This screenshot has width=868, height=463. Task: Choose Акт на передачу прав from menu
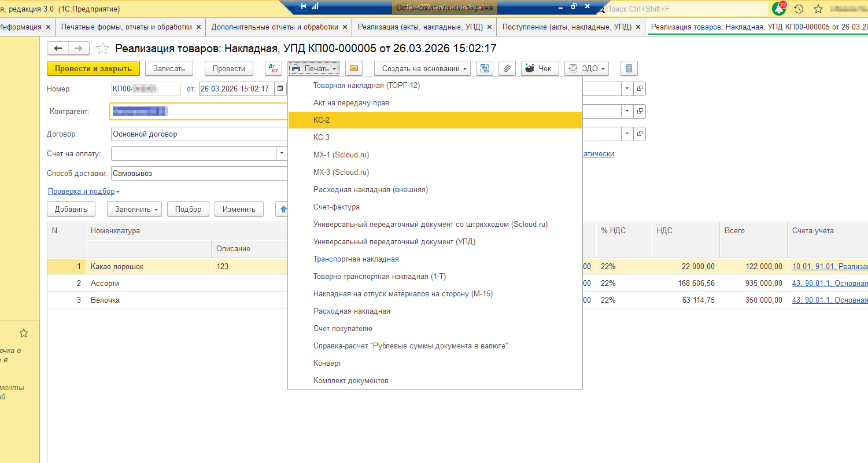[435, 102]
